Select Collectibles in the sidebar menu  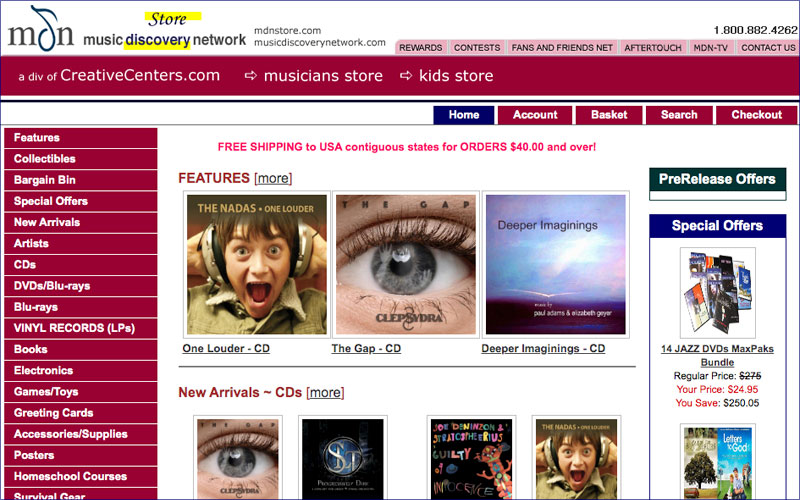point(81,159)
